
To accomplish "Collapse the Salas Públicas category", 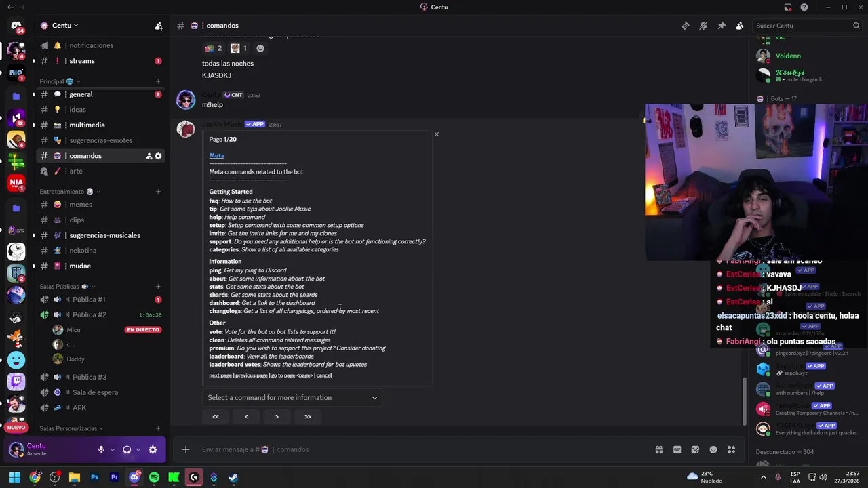I will pyautogui.click(x=67, y=287).
